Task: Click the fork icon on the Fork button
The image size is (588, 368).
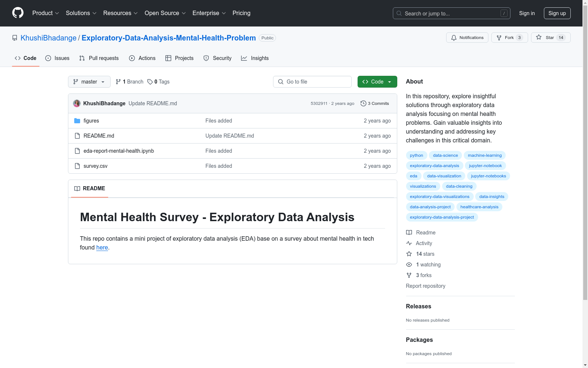Action: tap(499, 38)
